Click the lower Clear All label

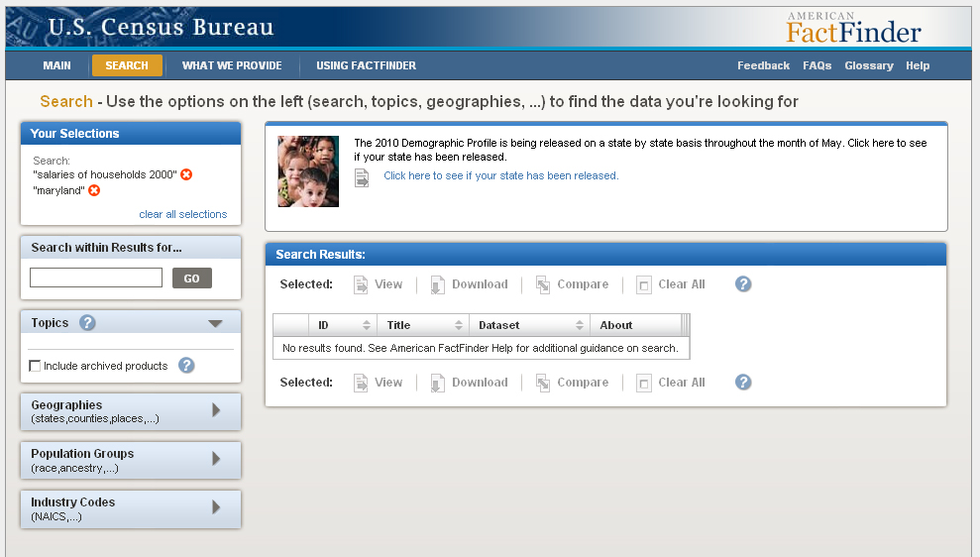pyautogui.click(x=682, y=383)
